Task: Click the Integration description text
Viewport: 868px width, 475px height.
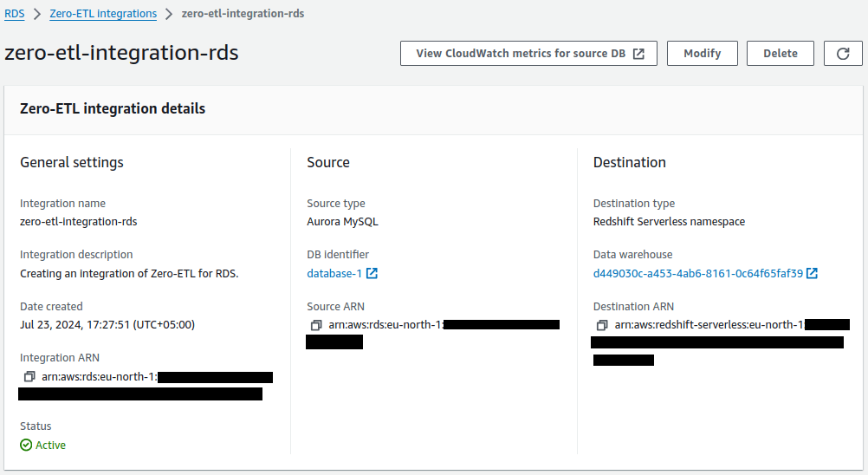Action: pyautogui.click(x=129, y=273)
